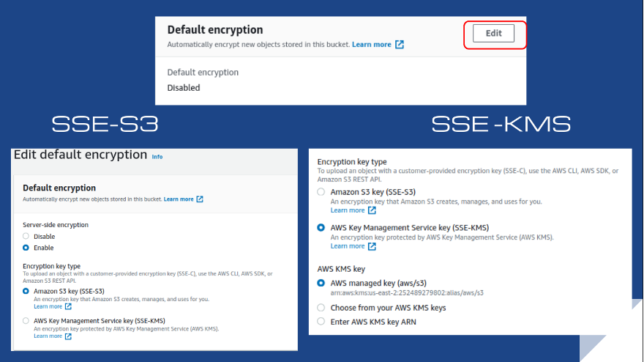Click external link icon in top Default encryption panel
The image size is (644, 362).
(400, 45)
